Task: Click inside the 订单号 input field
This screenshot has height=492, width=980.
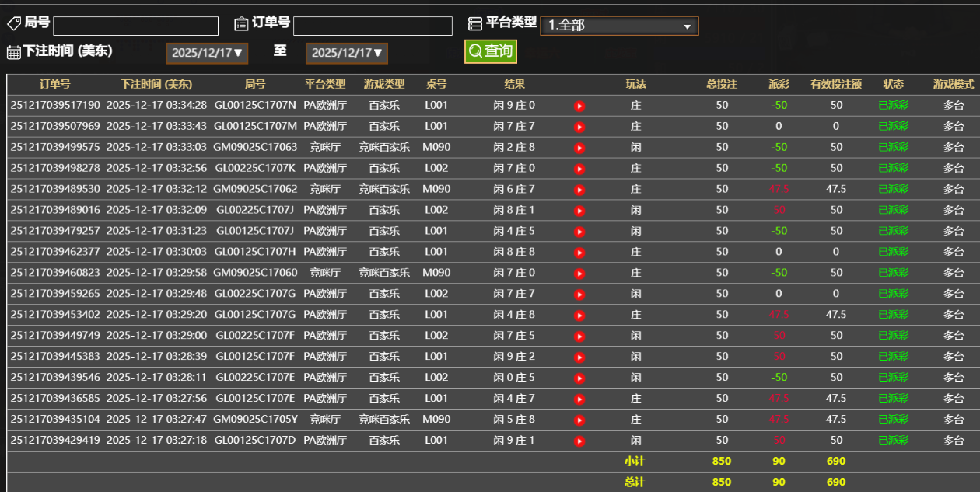Action: [372, 25]
